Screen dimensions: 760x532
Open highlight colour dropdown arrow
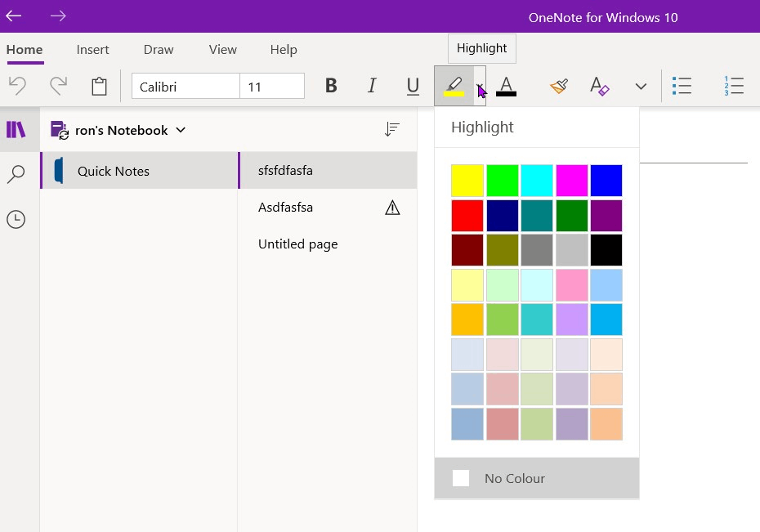point(480,87)
